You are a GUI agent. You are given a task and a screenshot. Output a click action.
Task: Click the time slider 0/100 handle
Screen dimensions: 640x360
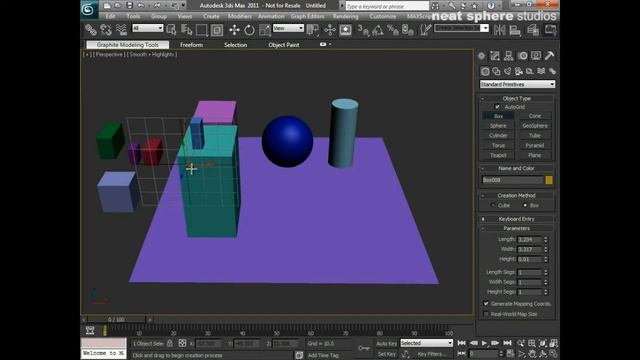click(x=116, y=320)
